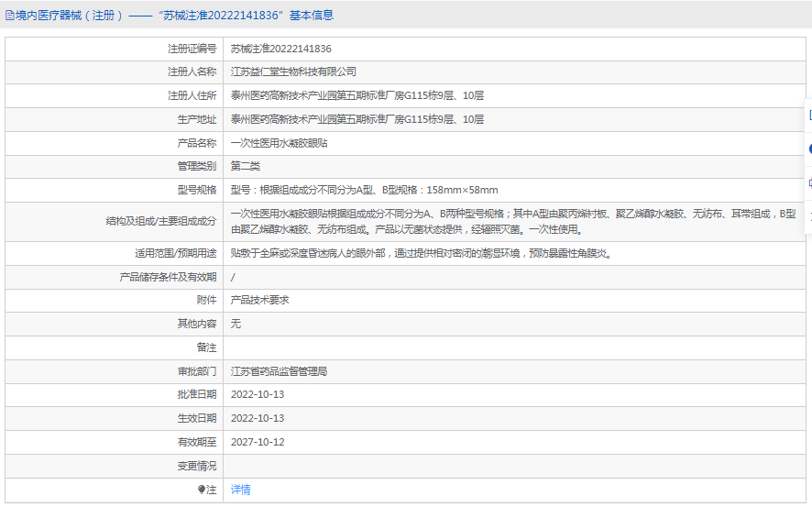Select the address value in the 注册人住所 row
The width and height of the screenshot is (812, 507).
[x=357, y=95]
